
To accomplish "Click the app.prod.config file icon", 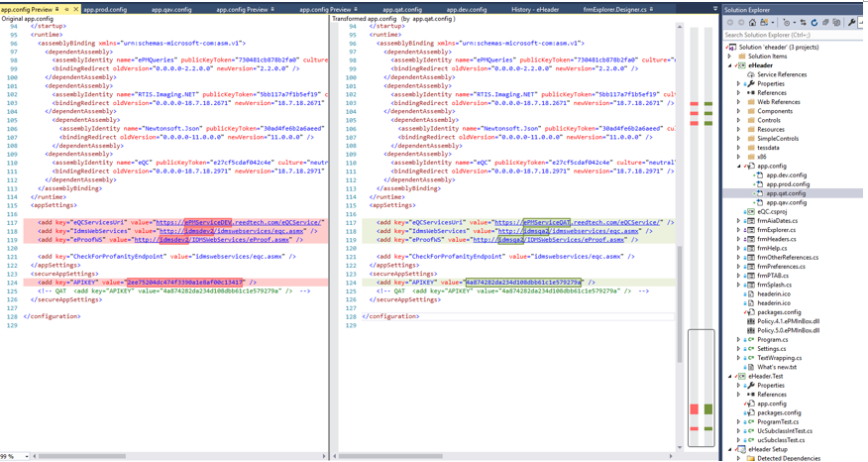I will pyautogui.click(x=759, y=184).
